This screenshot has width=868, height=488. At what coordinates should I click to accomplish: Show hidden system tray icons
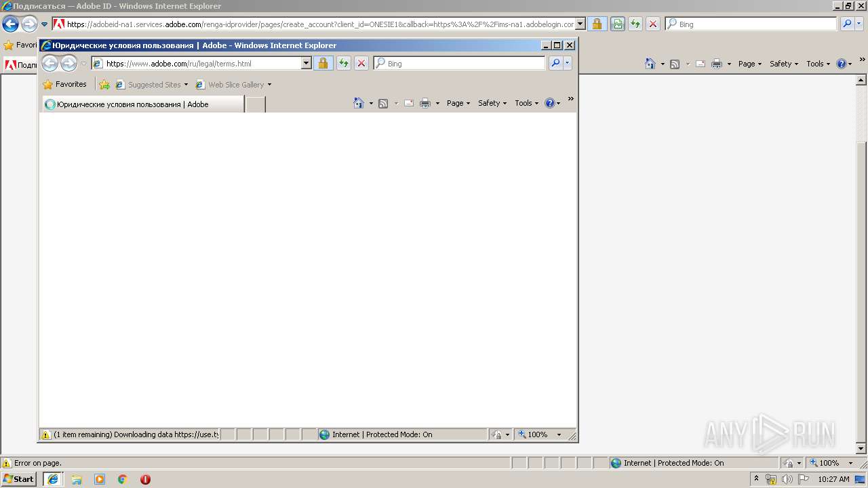click(757, 479)
